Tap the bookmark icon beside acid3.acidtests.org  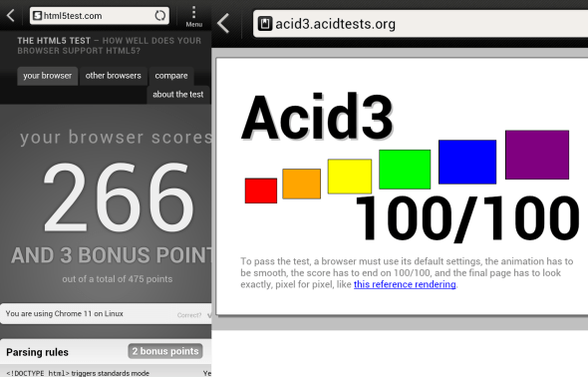coord(265,24)
